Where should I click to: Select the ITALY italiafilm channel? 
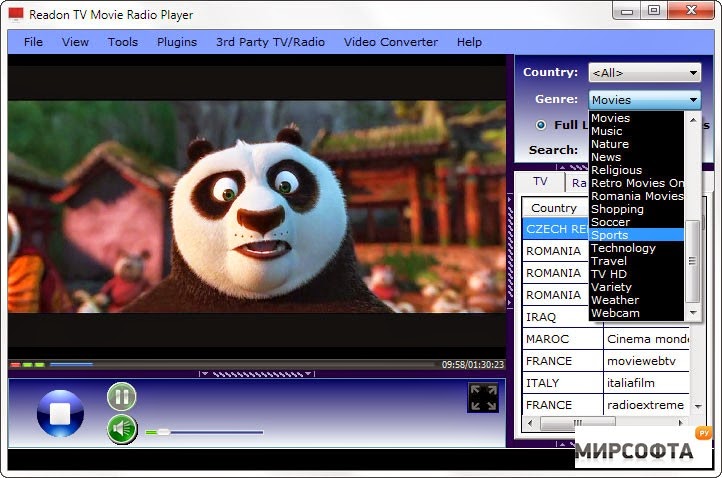[606, 383]
